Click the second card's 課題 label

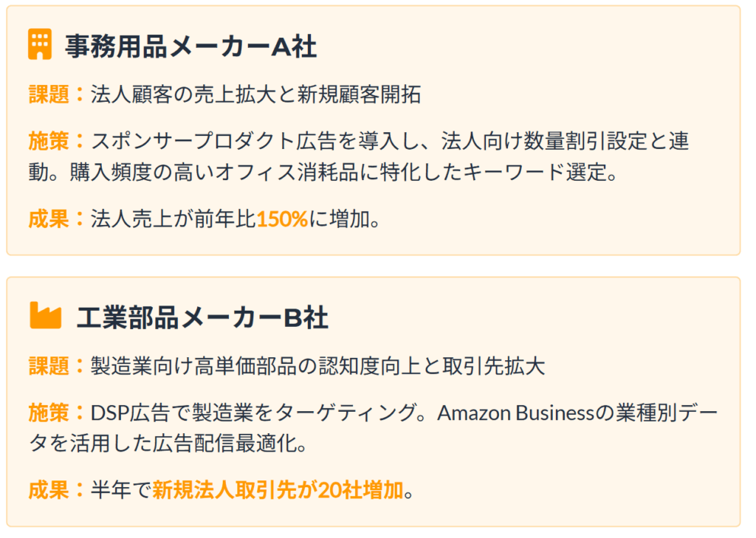pos(49,365)
